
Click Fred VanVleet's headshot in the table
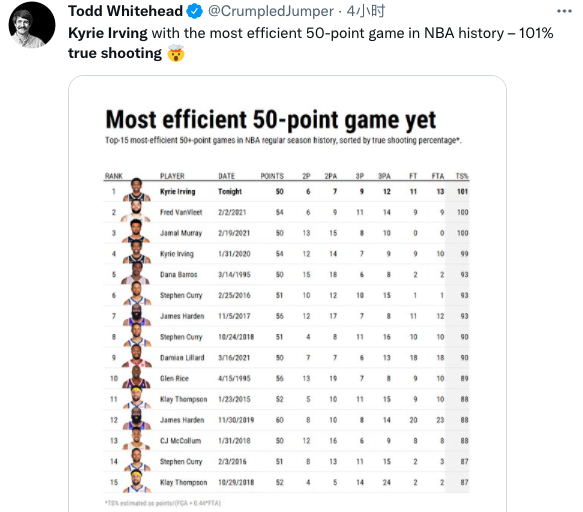(136, 211)
